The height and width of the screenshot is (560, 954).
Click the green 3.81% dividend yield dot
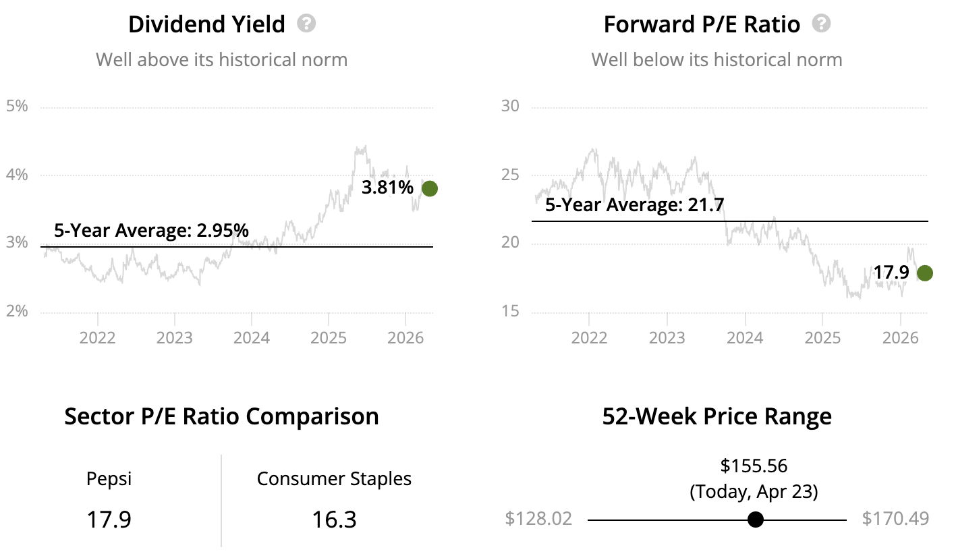coord(429,188)
